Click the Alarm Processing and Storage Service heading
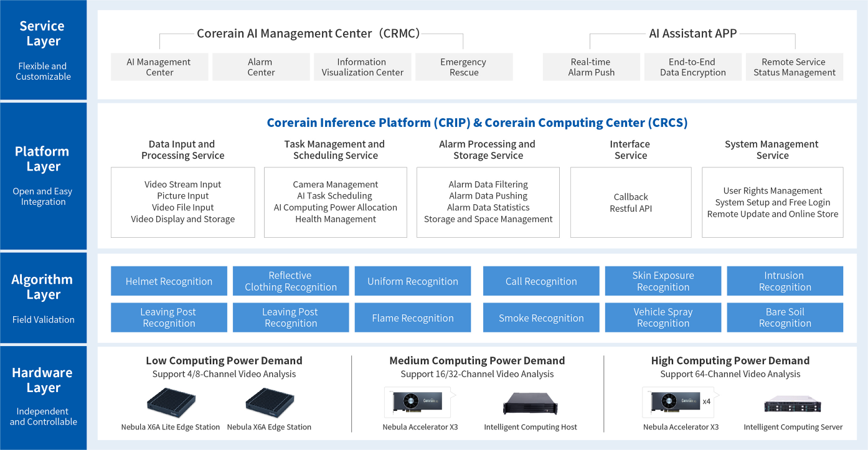Image resolution: width=868 pixels, height=450 pixels. 488,150
